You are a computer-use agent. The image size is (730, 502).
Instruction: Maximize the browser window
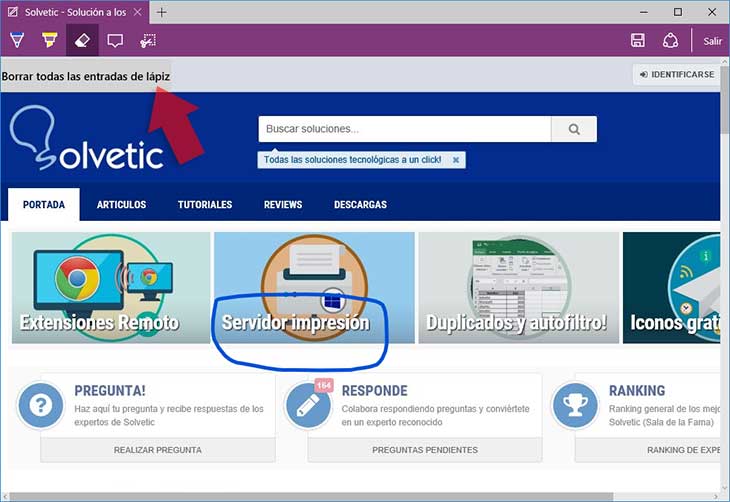coord(678,12)
